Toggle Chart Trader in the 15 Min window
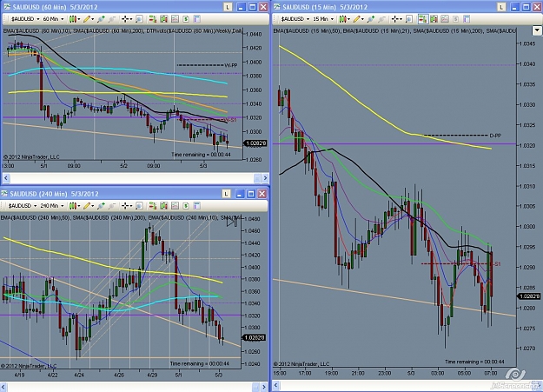This screenshot has width=543, height=392. (422, 19)
